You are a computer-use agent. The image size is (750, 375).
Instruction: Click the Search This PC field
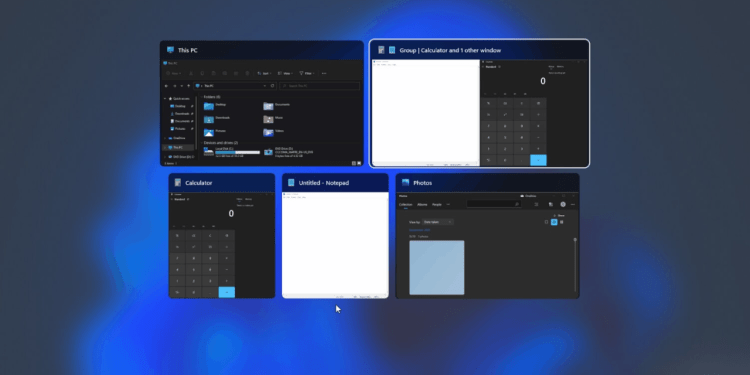point(319,86)
